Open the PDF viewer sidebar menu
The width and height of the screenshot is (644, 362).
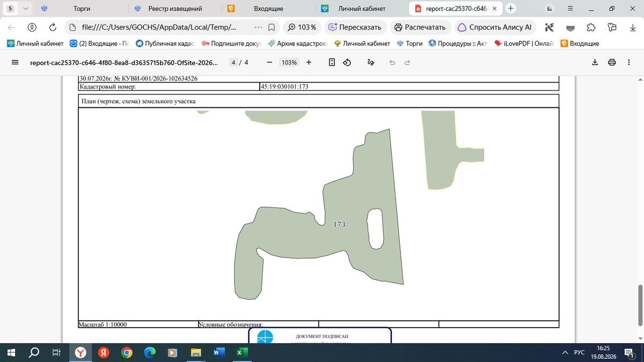(x=15, y=62)
